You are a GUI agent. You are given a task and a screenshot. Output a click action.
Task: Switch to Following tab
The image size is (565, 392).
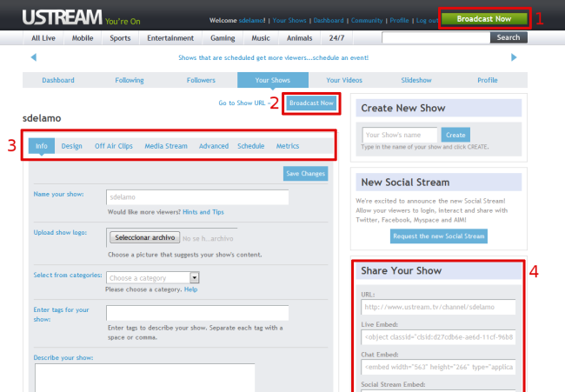[130, 80]
